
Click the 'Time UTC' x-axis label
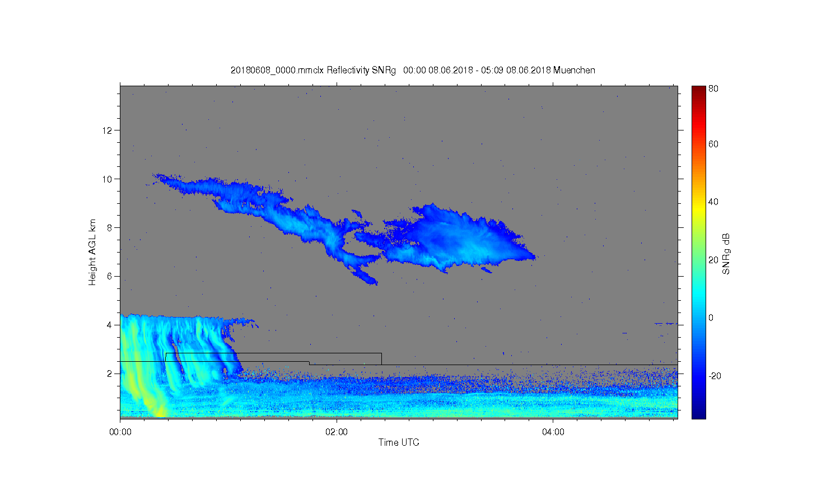(399, 442)
